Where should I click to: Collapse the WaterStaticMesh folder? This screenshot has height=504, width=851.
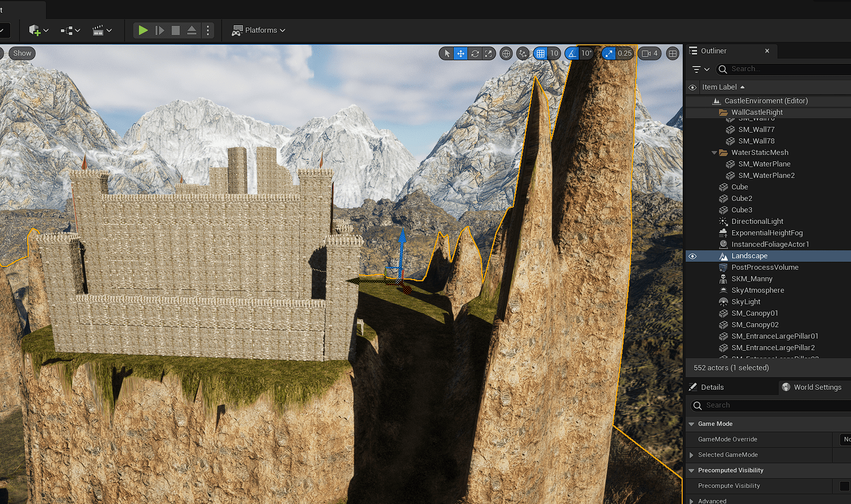pos(714,153)
